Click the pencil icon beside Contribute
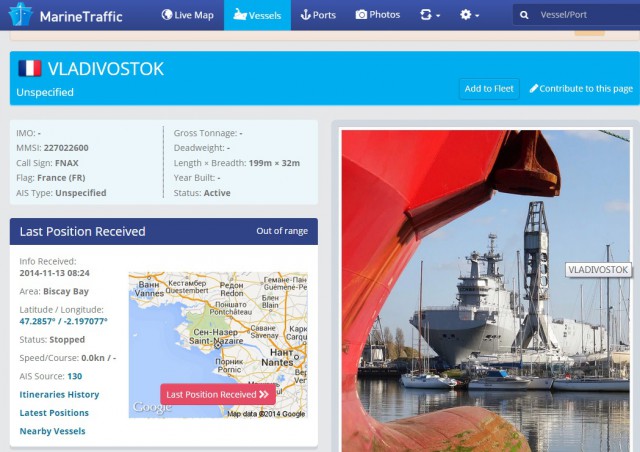This screenshot has height=452, width=640. point(533,88)
